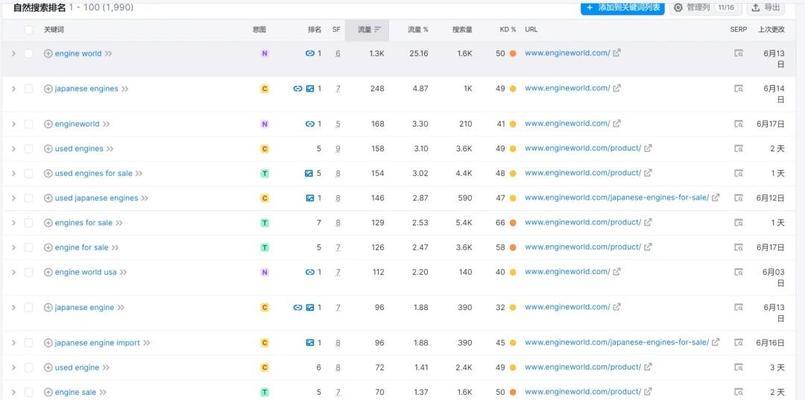
Task: Open SERP snapshot for used engines row
Action: [738, 148]
